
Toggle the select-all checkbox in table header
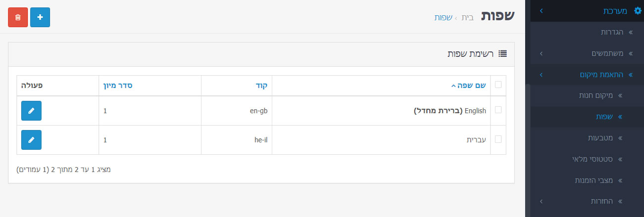[498, 85]
